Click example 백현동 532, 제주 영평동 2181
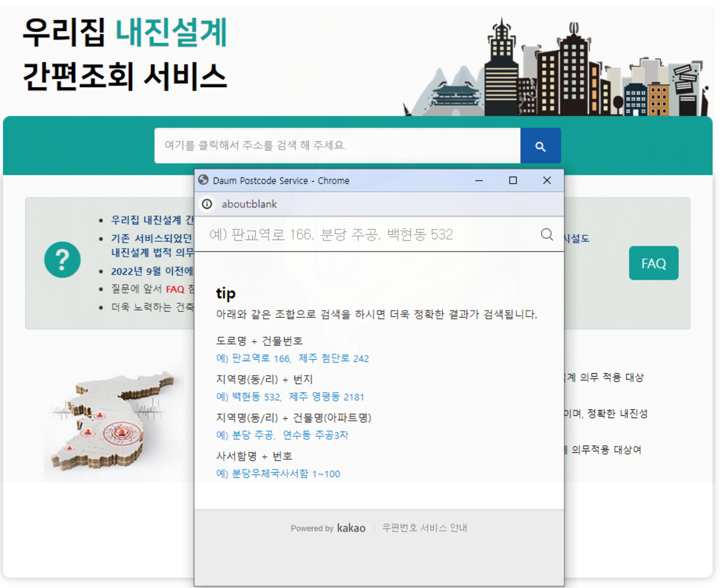726x588 pixels. pos(290,397)
